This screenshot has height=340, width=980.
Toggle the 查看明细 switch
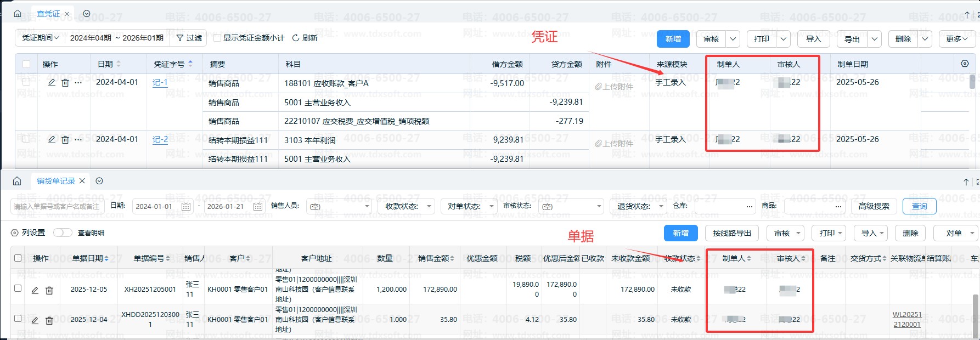point(63,233)
